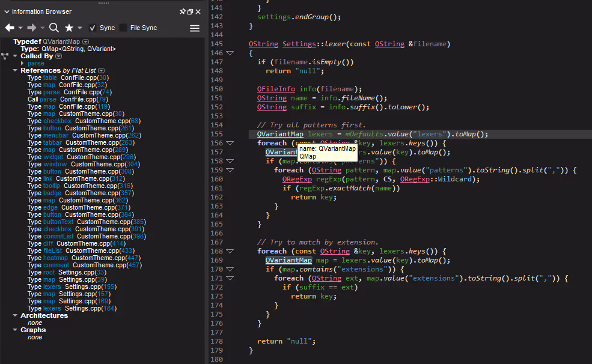
Task: Open reference lexers Settings.cpp(155)
Action: [72, 287]
